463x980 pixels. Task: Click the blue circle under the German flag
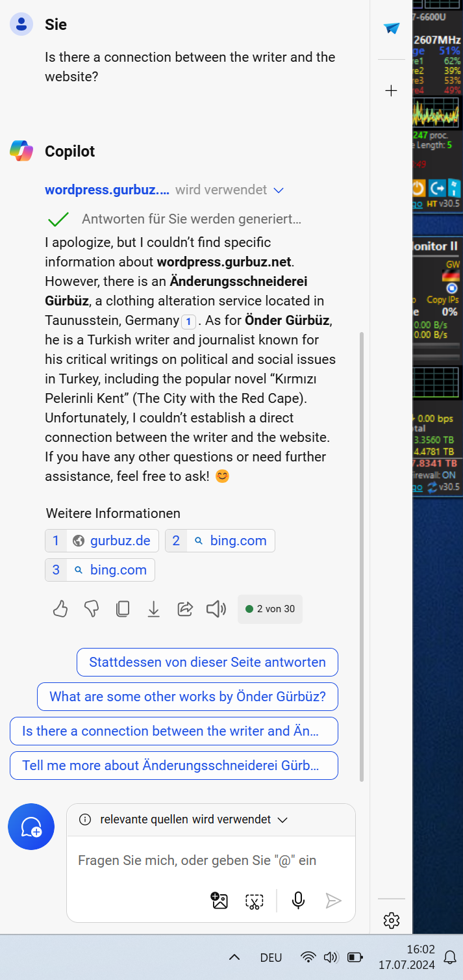click(452, 288)
